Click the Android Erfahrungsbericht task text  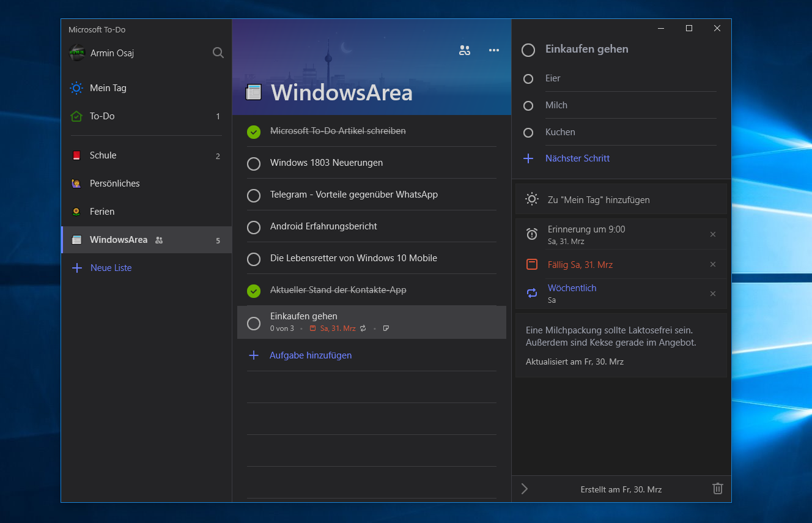coord(323,226)
